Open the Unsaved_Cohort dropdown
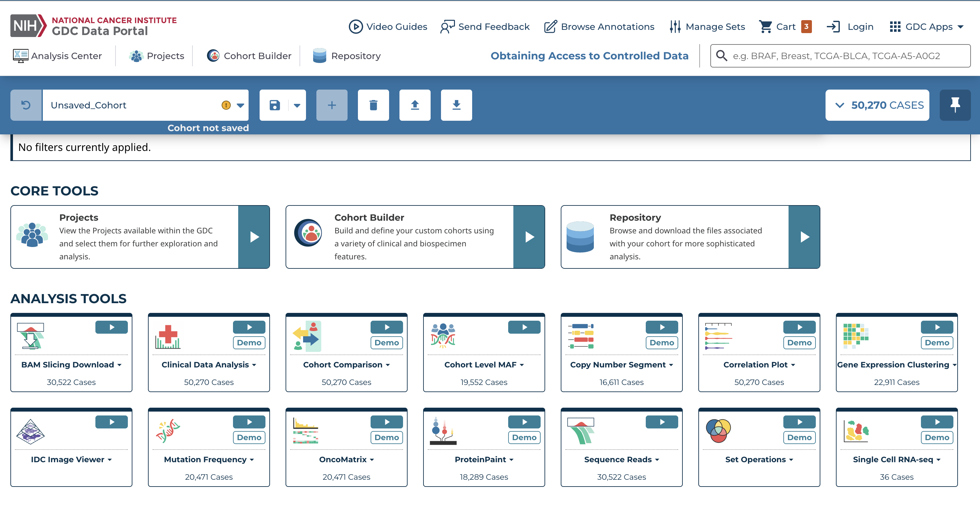 point(240,105)
